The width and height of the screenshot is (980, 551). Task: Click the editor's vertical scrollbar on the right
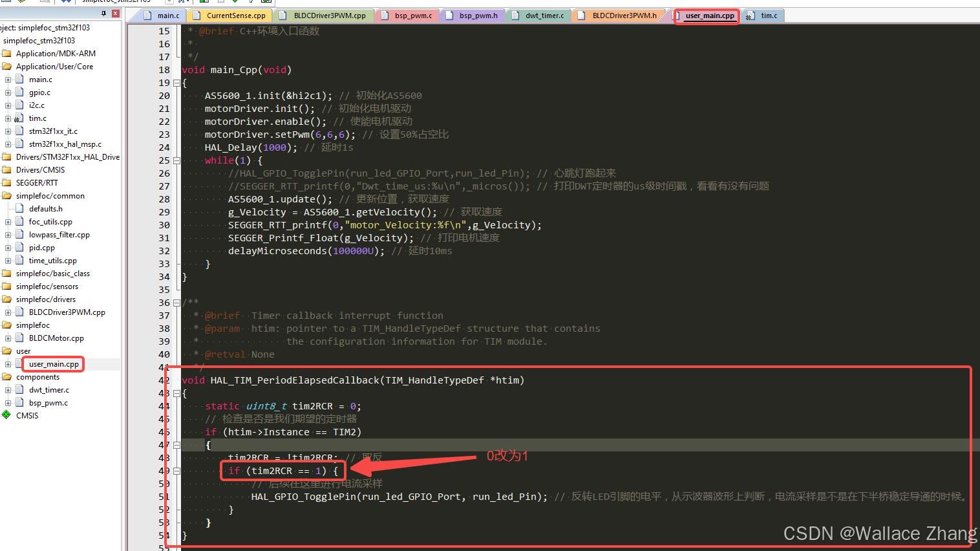pyautogui.click(x=976, y=259)
